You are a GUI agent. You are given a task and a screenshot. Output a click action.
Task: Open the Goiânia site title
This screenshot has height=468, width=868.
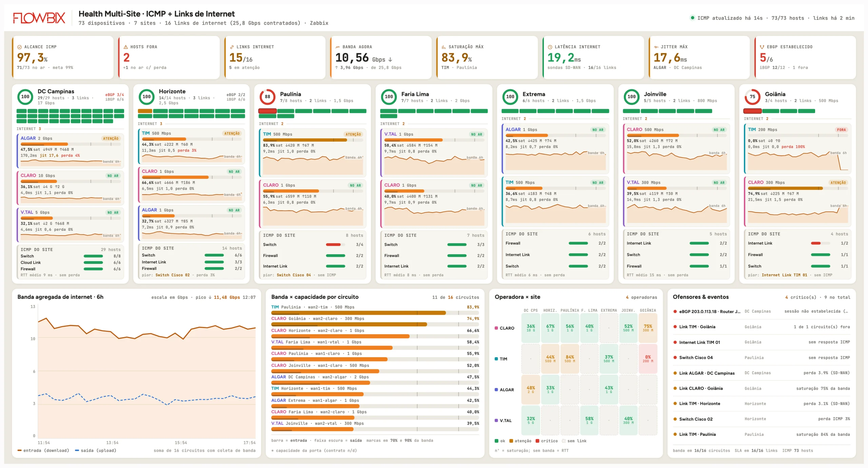point(775,94)
